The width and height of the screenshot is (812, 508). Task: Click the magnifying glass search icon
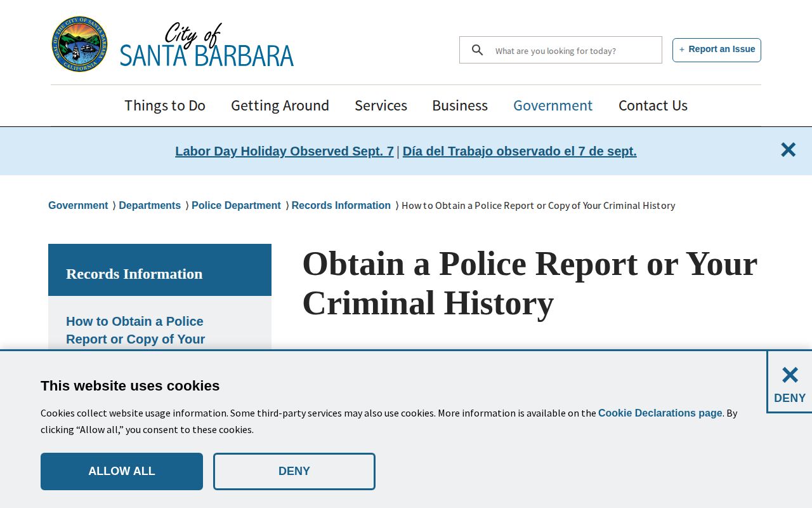pos(478,50)
